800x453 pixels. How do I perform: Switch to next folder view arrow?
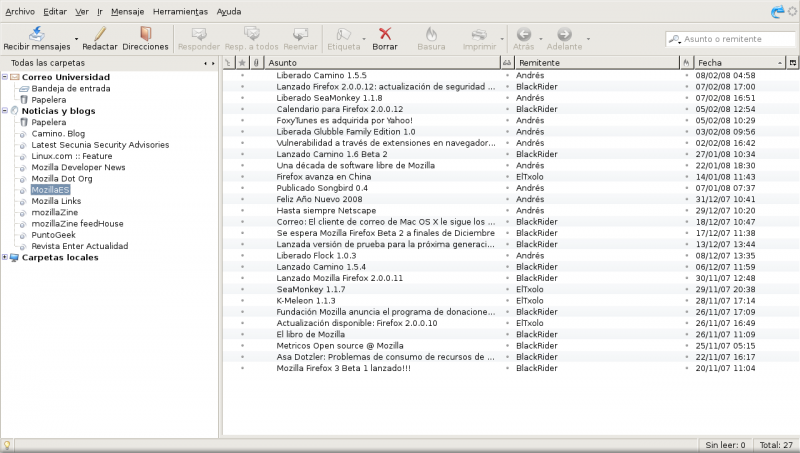[x=213, y=63]
